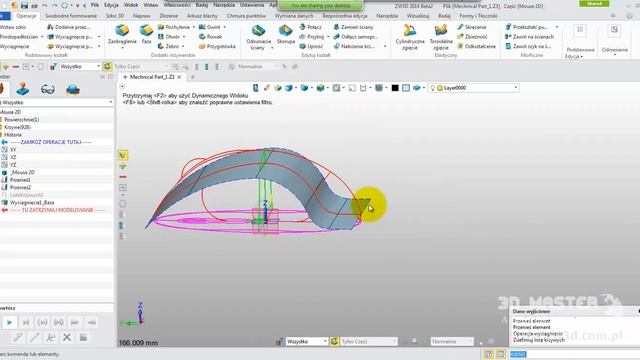
Task: Expand the Gwint dropdown arrow
Action: click(224, 27)
